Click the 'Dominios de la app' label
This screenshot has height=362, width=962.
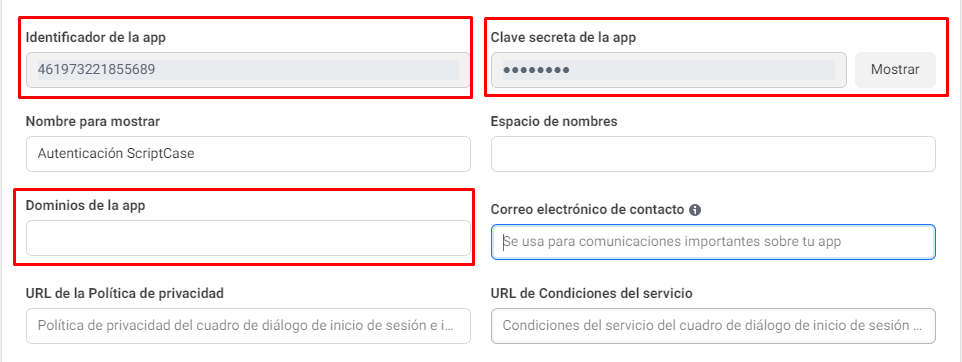coord(85,206)
